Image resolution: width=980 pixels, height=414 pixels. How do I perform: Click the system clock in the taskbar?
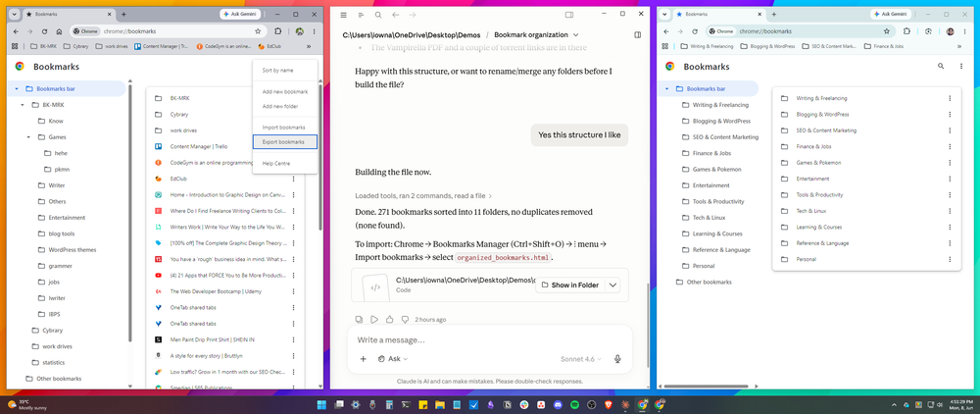click(x=962, y=404)
